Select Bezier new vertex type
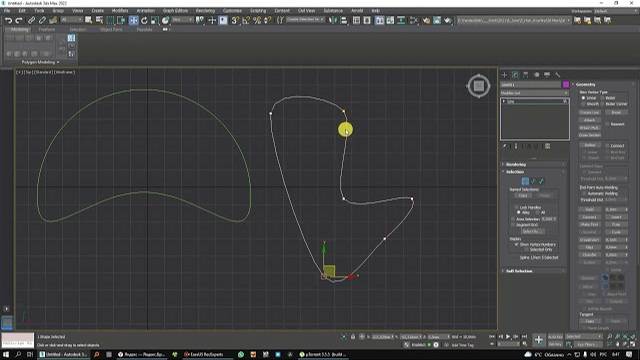Viewport: 640px width, 360px height. tap(602, 98)
